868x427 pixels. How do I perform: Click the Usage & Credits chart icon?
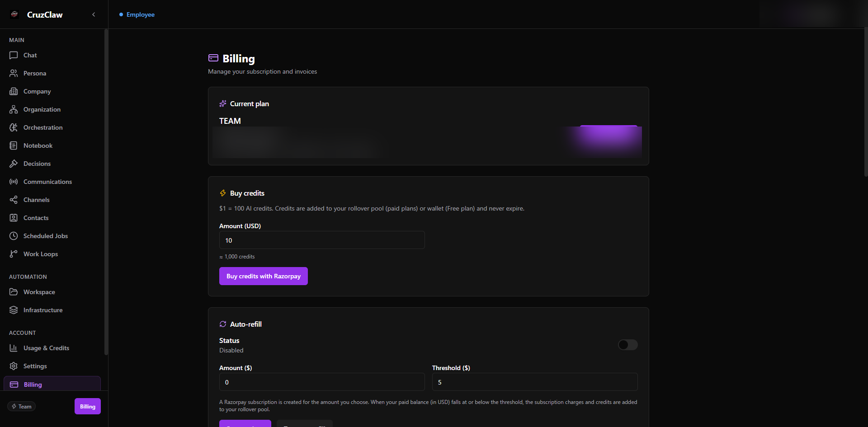[x=14, y=348]
